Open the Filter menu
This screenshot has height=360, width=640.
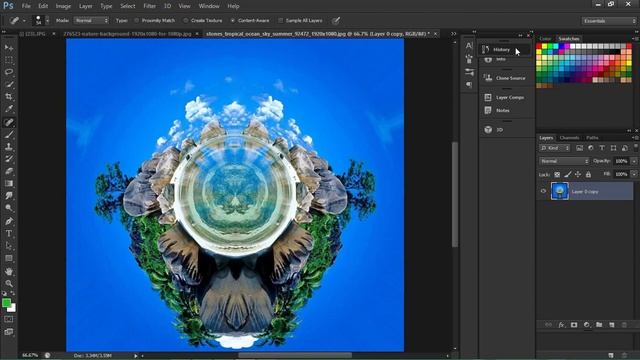(x=150, y=6)
